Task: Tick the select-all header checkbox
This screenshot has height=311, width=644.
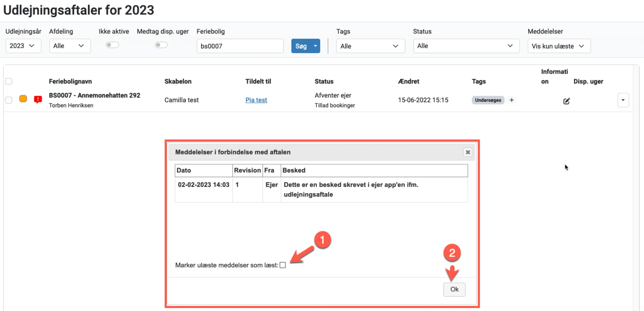Action: (x=9, y=81)
